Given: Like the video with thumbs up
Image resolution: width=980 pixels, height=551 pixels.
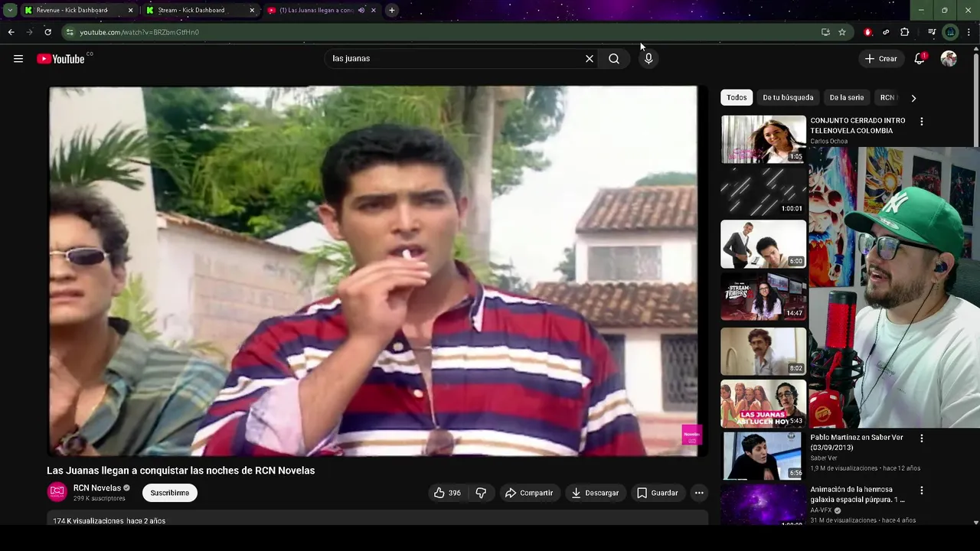Looking at the screenshot, I should (x=447, y=493).
